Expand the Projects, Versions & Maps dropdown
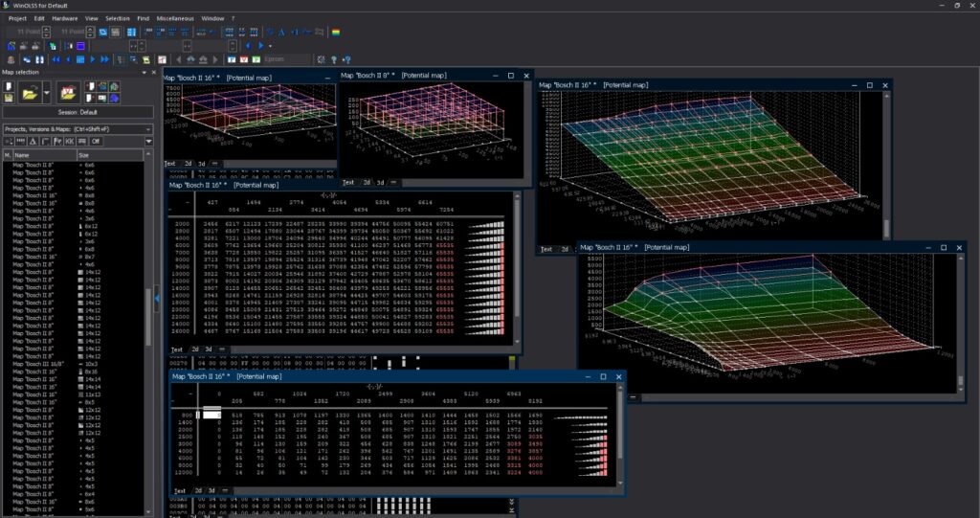Viewport: 980px width, 518px height. point(148,128)
